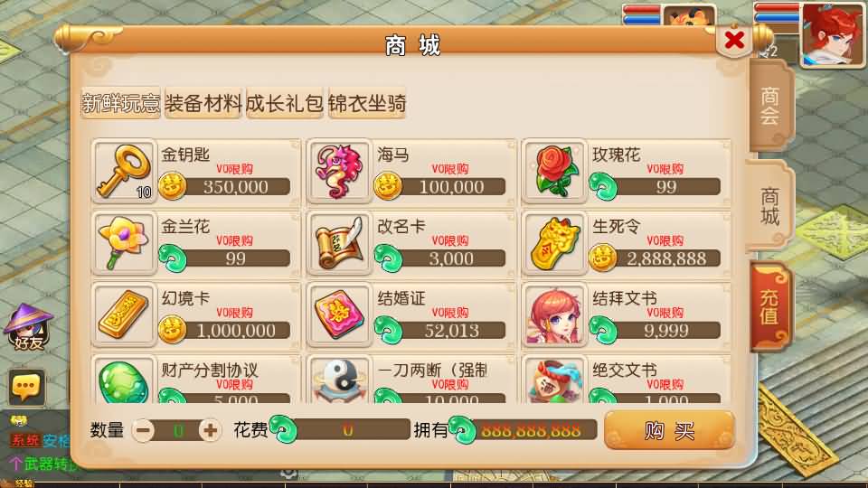This screenshot has height=488, width=868.
Task: Click the 数量 quantity input field
Action: tap(177, 430)
